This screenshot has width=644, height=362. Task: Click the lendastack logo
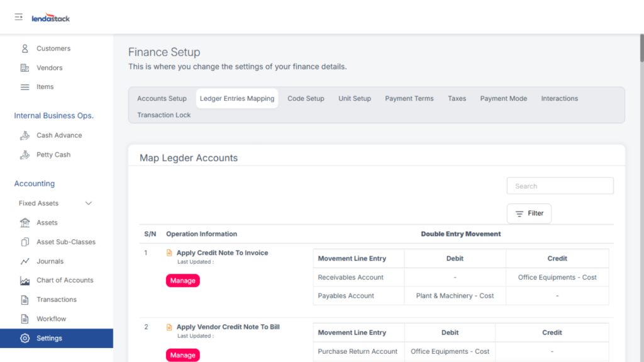(51, 18)
